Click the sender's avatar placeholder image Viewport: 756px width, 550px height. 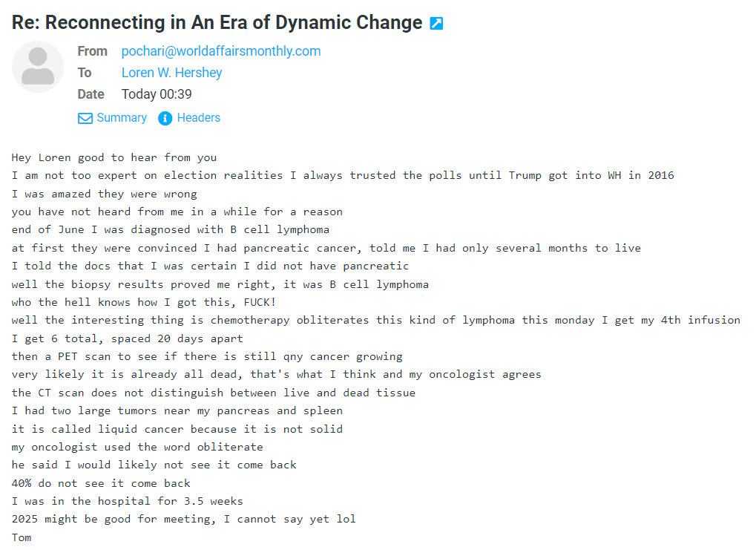click(x=38, y=67)
